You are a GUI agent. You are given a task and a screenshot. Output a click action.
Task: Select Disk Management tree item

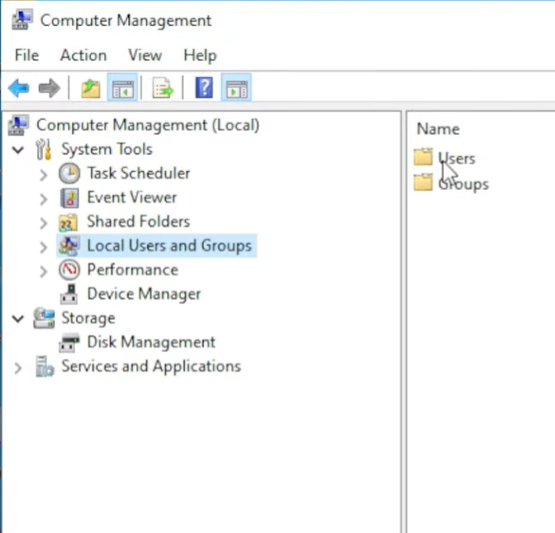pyautogui.click(x=151, y=342)
